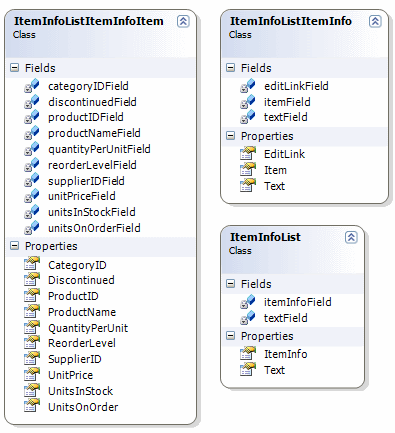Select the ItemInfo property
The image size is (395, 433).
[x=286, y=354]
